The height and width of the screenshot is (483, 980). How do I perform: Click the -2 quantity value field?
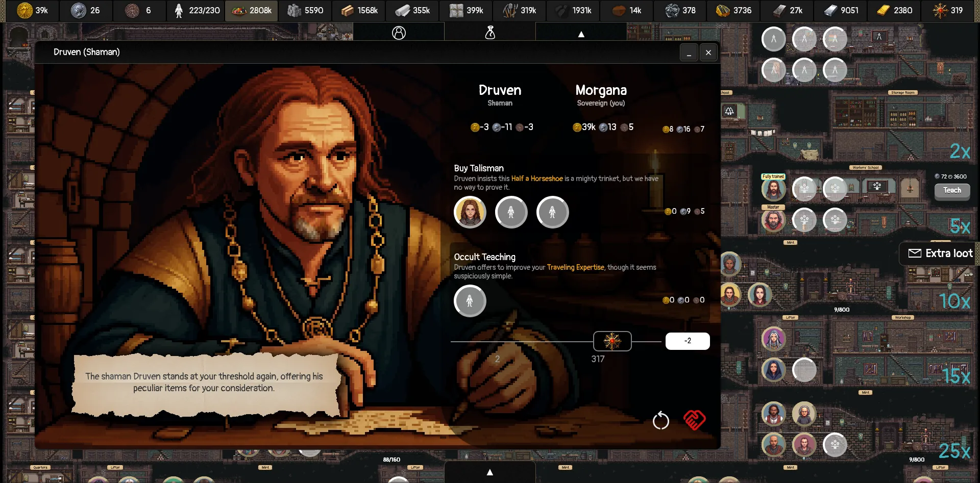[688, 341]
